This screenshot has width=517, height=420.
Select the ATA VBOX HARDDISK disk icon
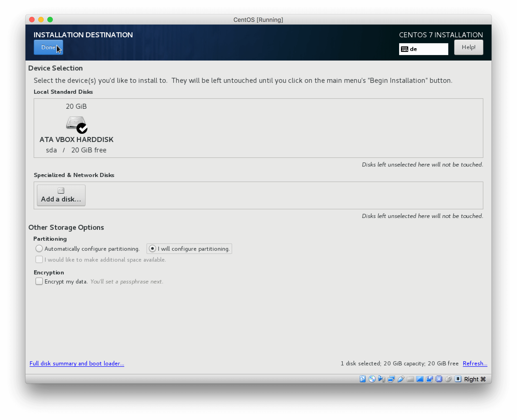point(77,125)
